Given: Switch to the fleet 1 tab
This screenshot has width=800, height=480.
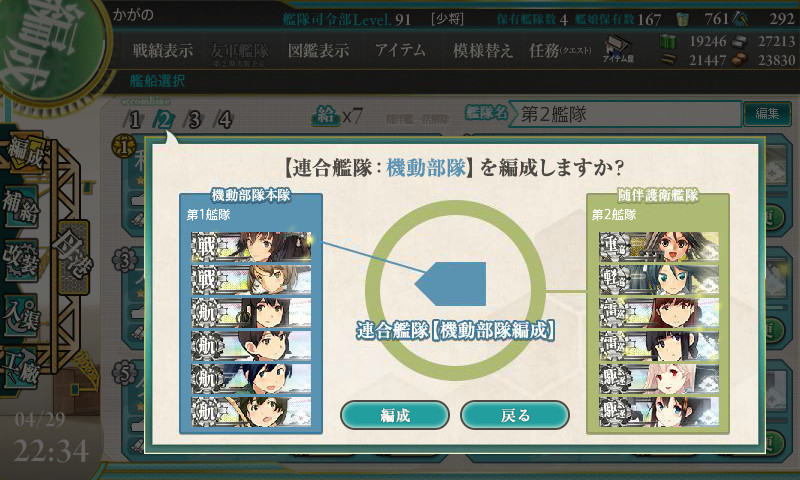Looking at the screenshot, I should click(x=133, y=120).
